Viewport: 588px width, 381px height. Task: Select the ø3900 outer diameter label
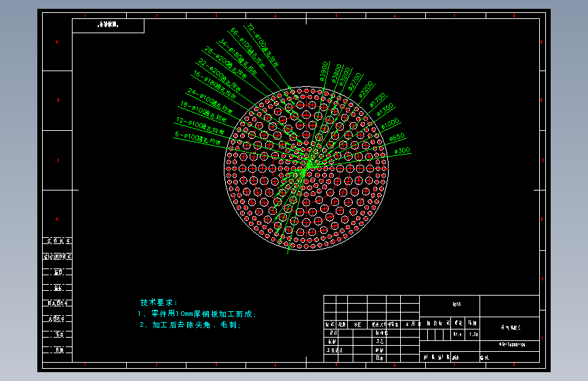(x=324, y=71)
